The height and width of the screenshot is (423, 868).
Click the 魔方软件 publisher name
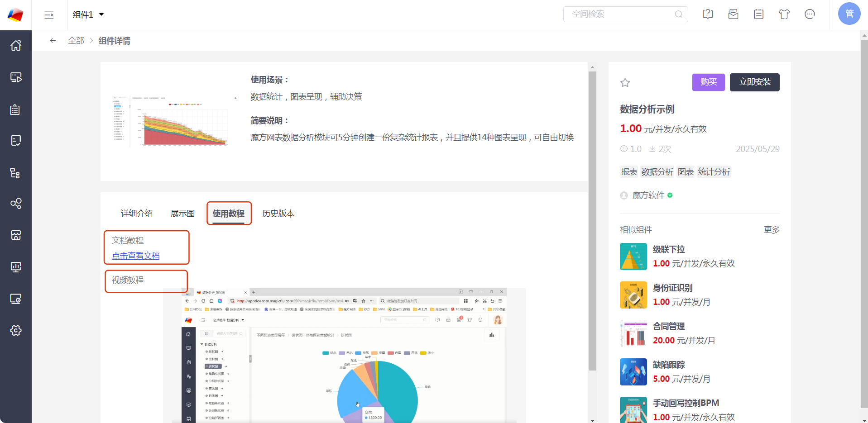click(648, 195)
